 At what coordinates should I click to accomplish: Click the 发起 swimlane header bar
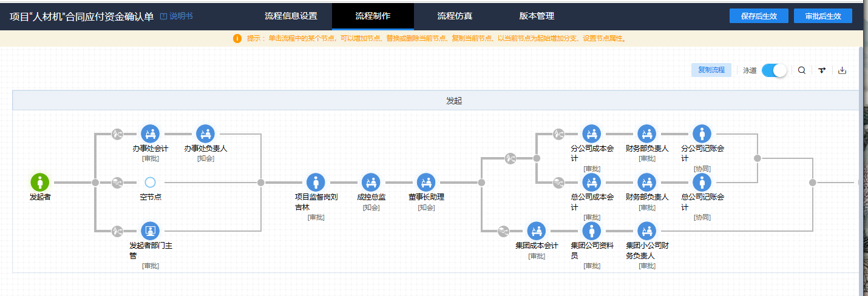point(436,101)
